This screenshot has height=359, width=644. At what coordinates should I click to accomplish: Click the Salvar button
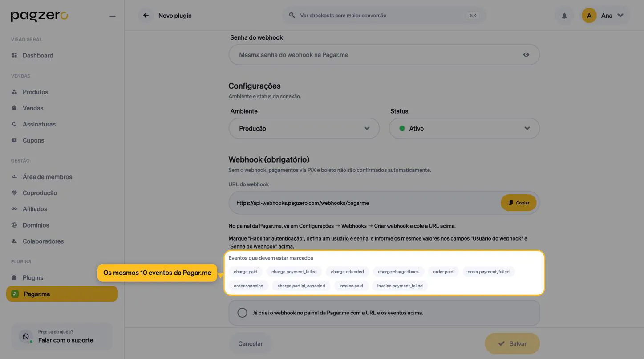512,344
